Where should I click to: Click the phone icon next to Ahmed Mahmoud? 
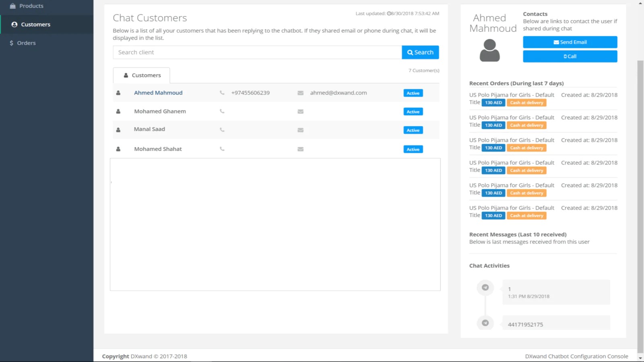(x=222, y=93)
